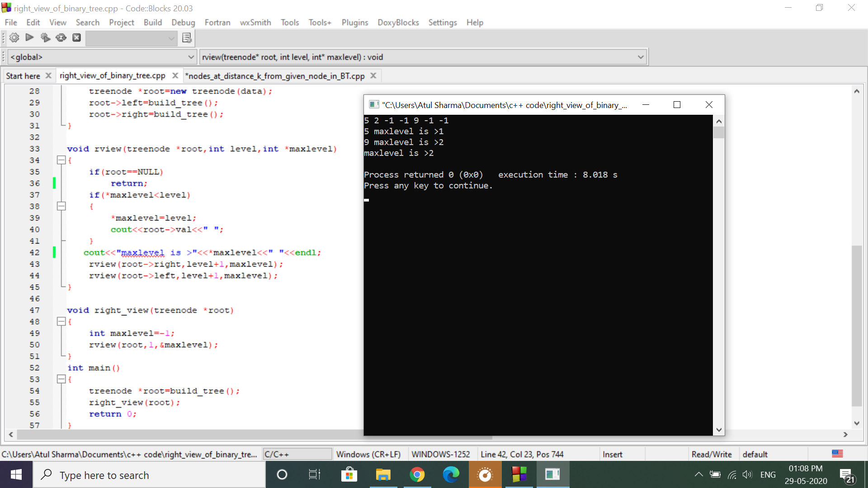This screenshot has width=868, height=488.
Task: Open the View menu
Action: tap(58, 22)
